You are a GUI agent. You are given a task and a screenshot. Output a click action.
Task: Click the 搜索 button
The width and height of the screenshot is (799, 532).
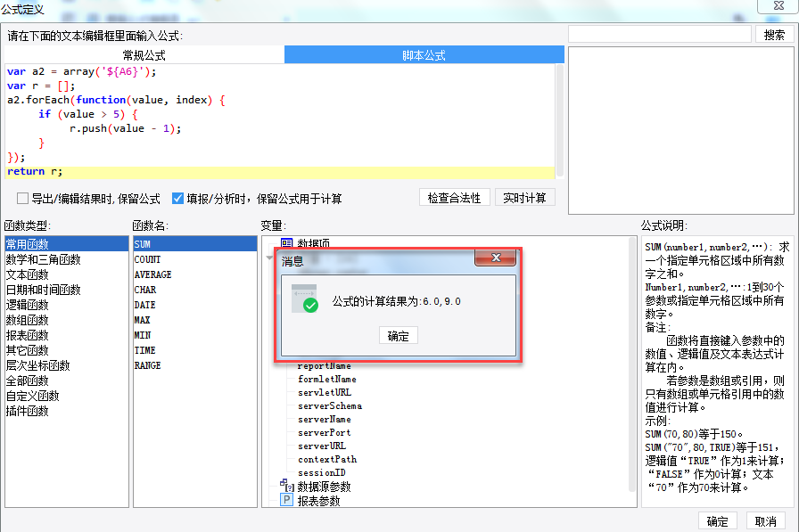tap(775, 35)
